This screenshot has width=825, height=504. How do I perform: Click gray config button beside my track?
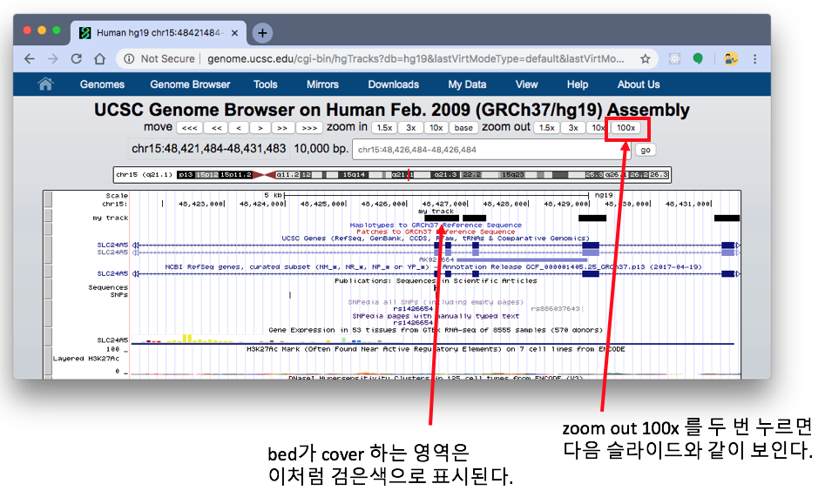pyautogui.click(x=49, y=216)
